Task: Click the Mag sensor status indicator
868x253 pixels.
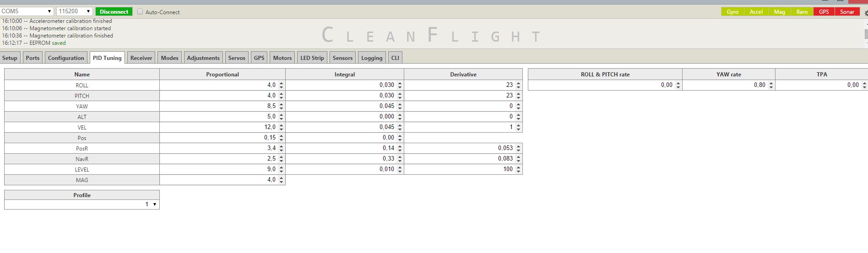Action: point(779,12)
